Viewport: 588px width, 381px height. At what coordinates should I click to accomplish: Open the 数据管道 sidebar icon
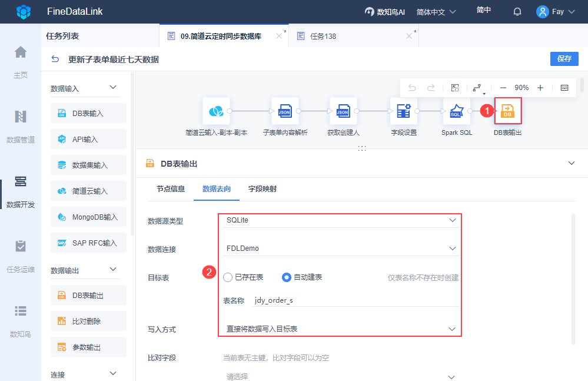[x=21, y=117]
